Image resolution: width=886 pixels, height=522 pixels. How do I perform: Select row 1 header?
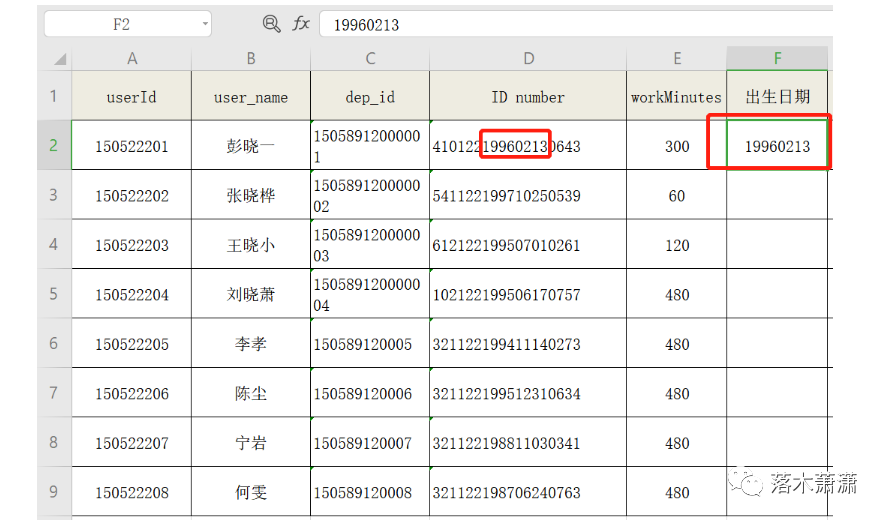pyautogui.click(x=54, y=95)
